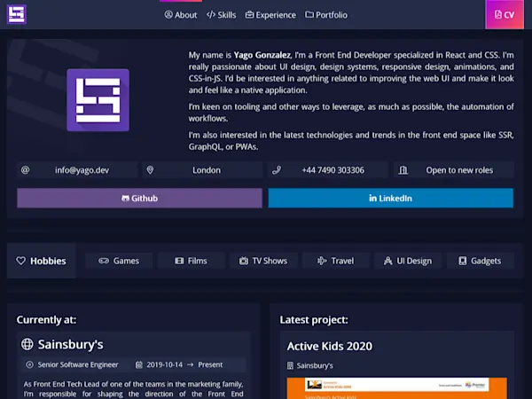Select the Present end date text

point(210,364)
